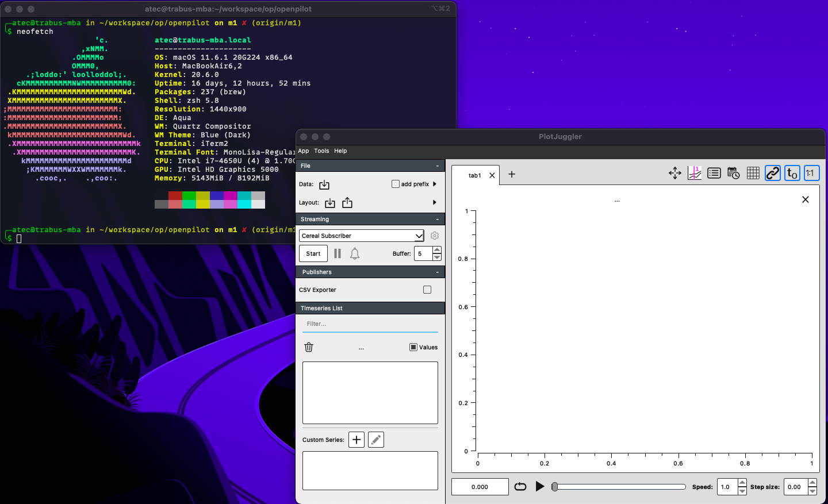Open the Cereal Subscriber streaming dropdown

coord(361,236)
